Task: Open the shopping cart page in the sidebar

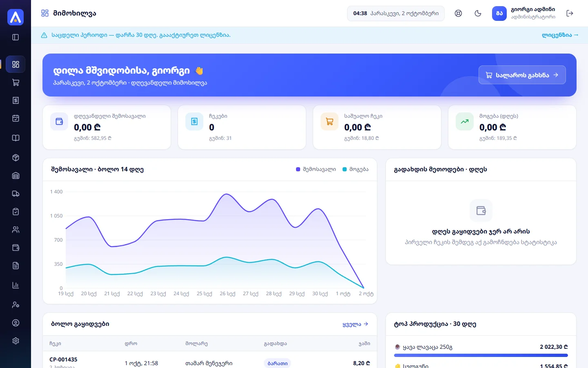Action: point(16,82)
